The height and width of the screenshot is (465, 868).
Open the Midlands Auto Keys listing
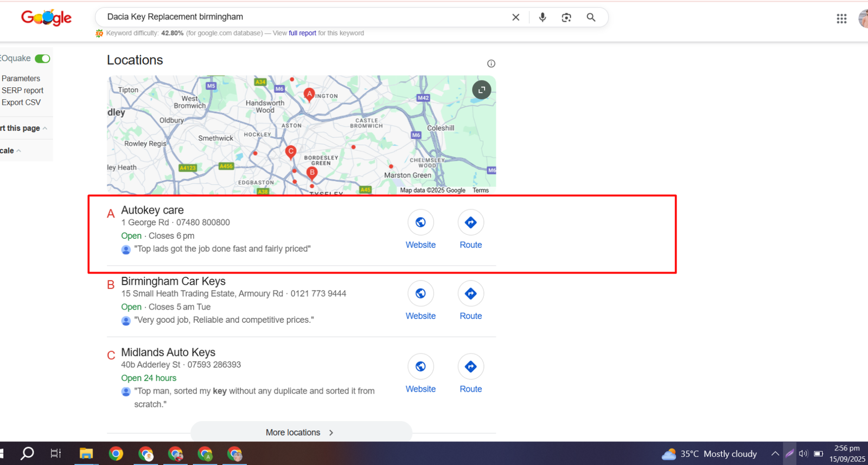(168, 353)
